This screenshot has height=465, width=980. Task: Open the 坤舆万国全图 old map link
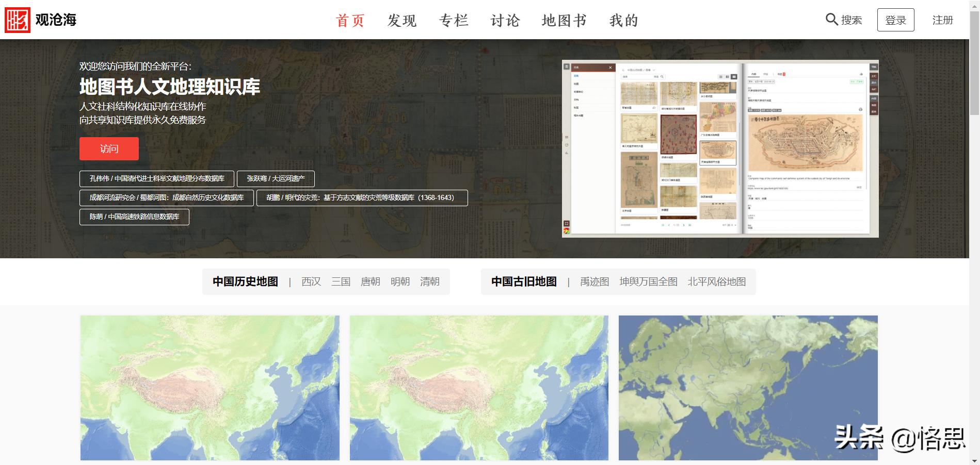(648, 282)
